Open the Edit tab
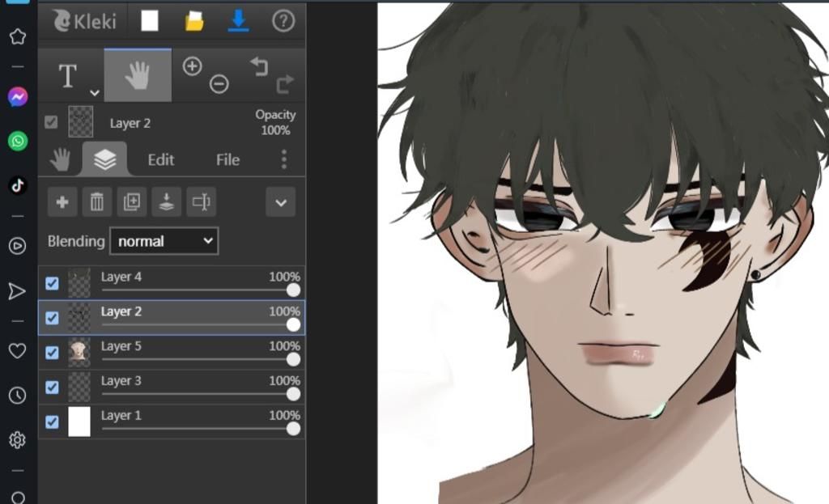Screen dimensions: 829x504 click(x=161, y=159)
